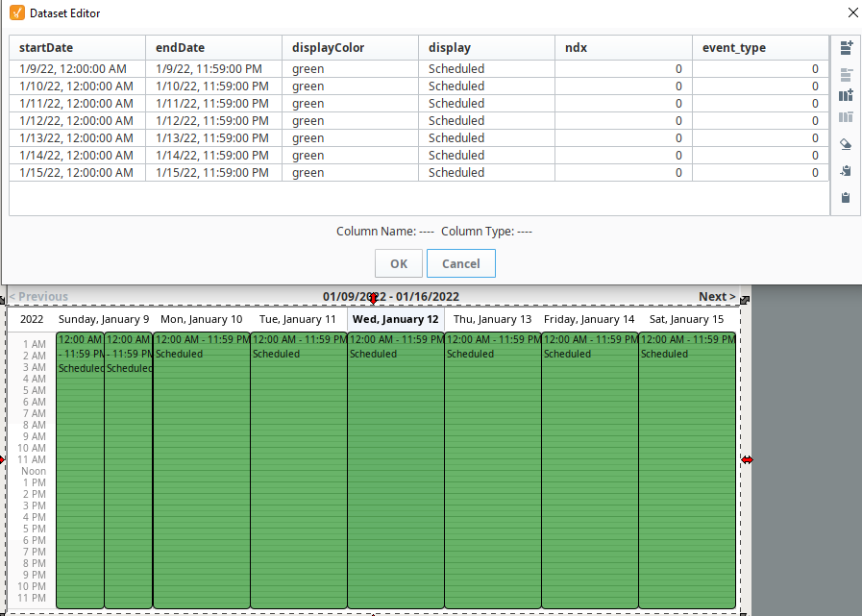Select the event_type column header
The width and height of the screenshot is (862, 616).
[x=760, y=48]
